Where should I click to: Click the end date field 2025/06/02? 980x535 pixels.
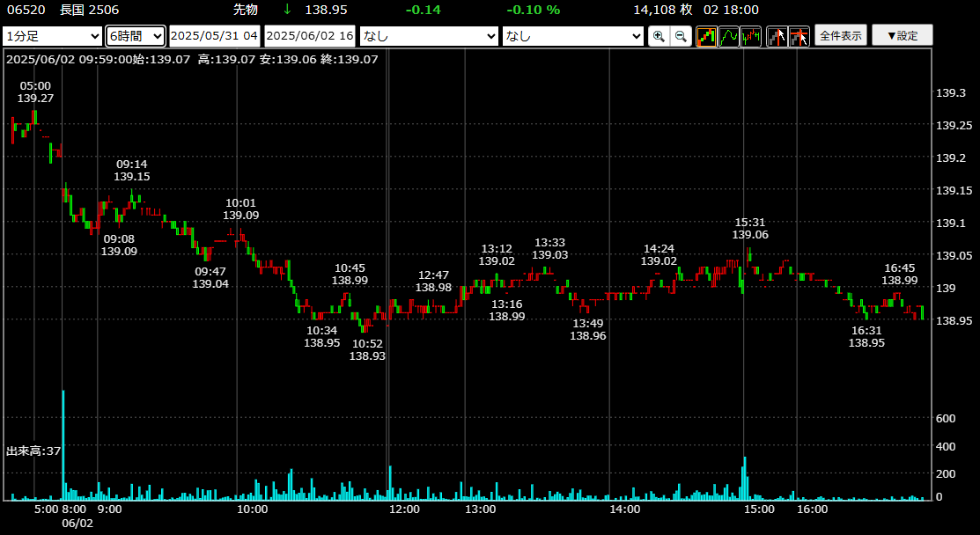(310, 36)
